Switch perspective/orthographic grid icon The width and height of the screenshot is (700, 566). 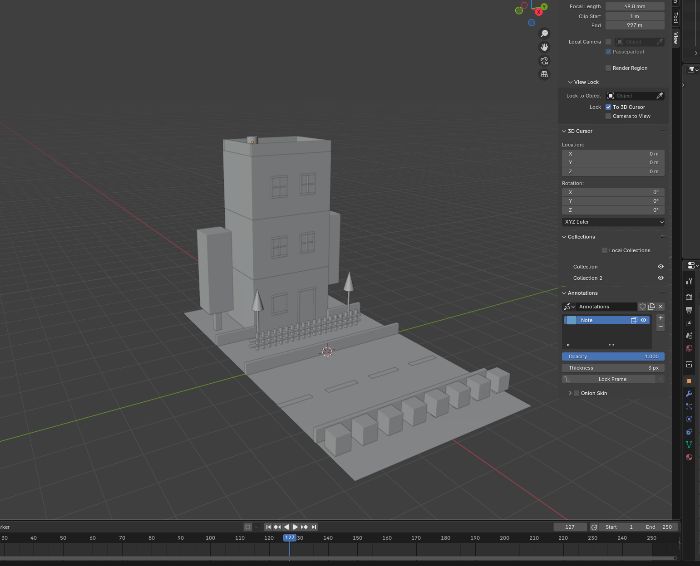pyautogui.click(x=544, y=74)
